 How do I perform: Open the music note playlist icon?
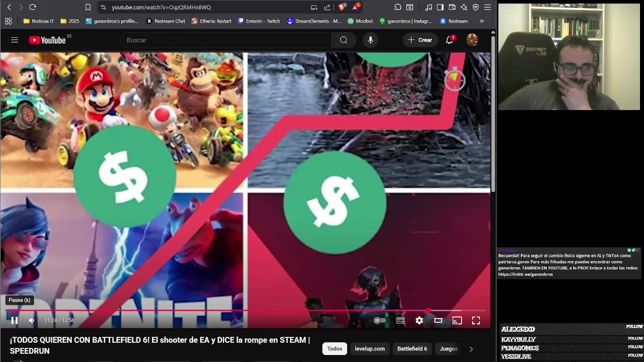(429, 7)
